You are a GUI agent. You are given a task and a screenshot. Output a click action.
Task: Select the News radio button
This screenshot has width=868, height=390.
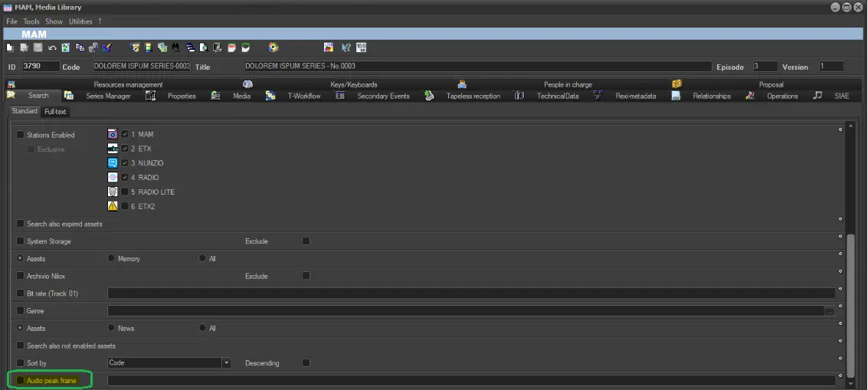[113, 328]
